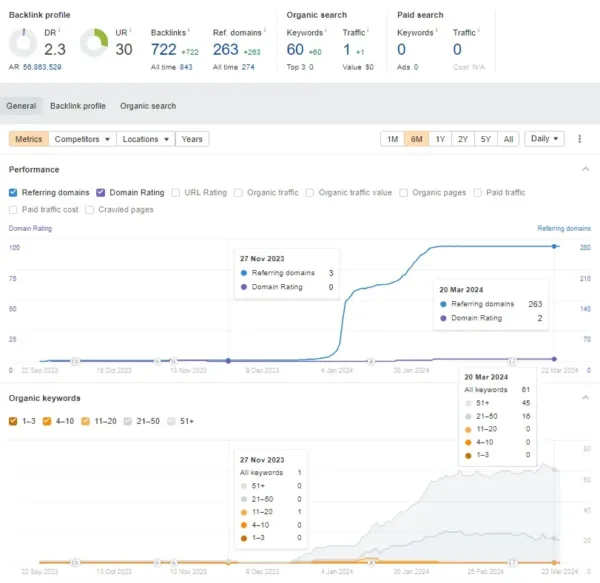Screen dimensions: 600x583
Task: Click the Paid search Traffic info icon
Action: [478, 30]
